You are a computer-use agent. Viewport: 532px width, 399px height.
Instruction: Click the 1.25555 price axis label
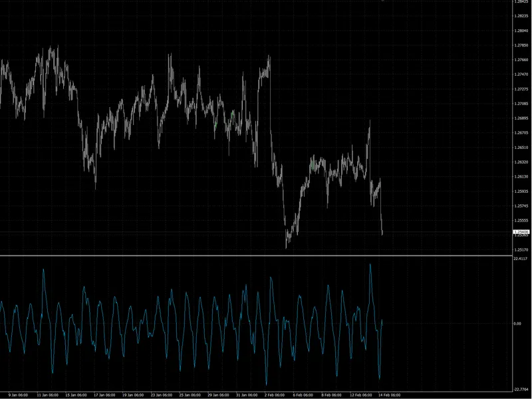pyautogui.click(x=521, y=220)
